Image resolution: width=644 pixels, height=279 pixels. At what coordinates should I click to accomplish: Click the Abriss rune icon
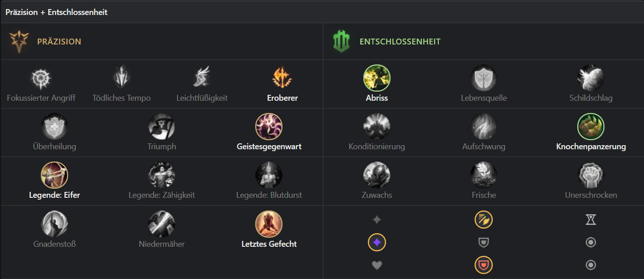click(x=376, y=78)
